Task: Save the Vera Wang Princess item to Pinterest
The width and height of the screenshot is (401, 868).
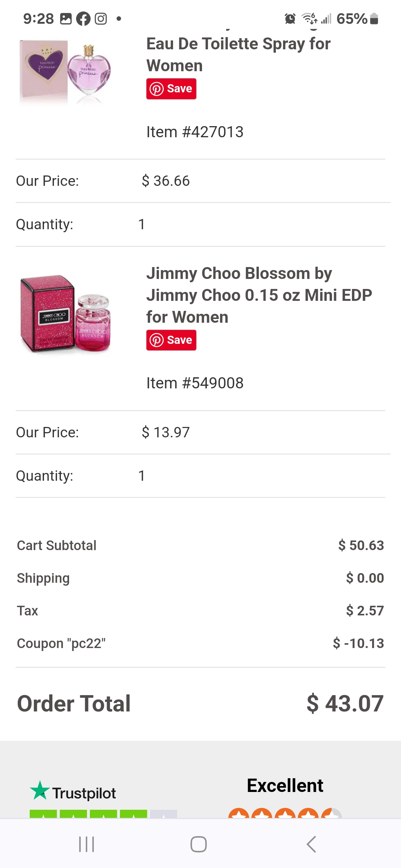Action: pyautogui.click(x=171, y=88)
